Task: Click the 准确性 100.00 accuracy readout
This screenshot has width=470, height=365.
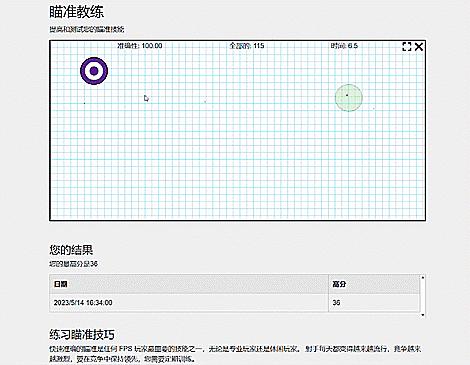Action: click(140, 46)
